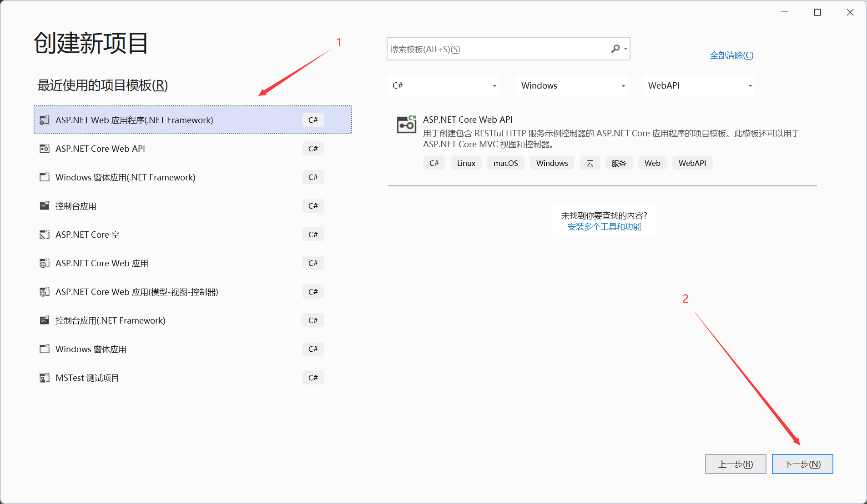Image resolution: width=867 pixels, height=504 pixels.
Task: Click the C# badge on 控制台应用 row
Action: point(313,206)
